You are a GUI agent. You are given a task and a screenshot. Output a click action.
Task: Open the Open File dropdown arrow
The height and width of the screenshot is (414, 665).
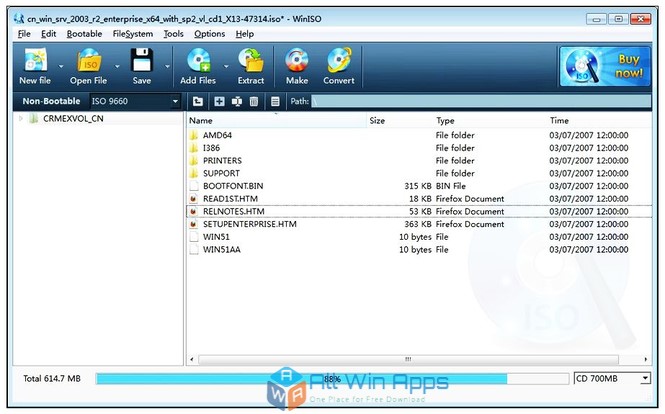tap(117, 66)
